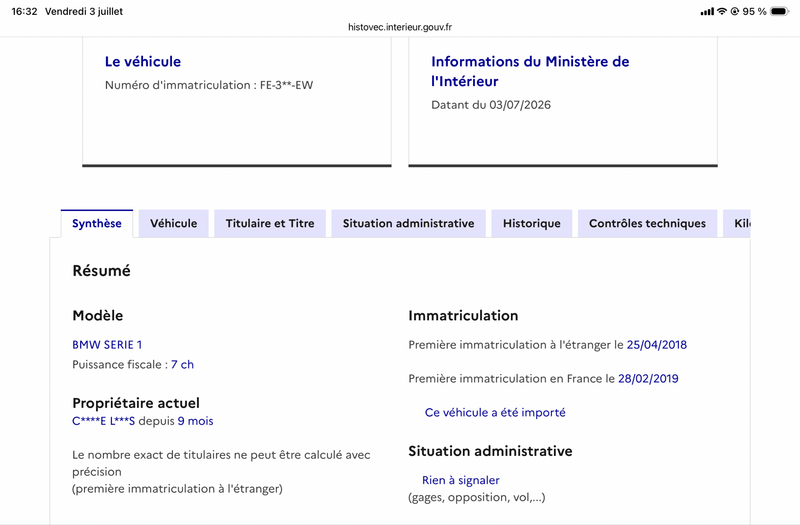800x525 pixels.
Task: Click 'Datant du 03/07/2026' text
Action: [491, 105]
